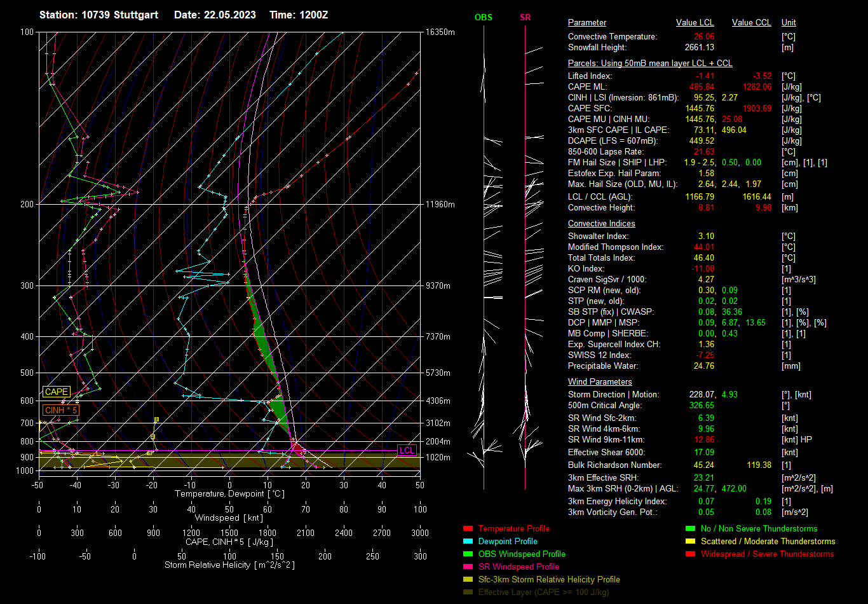Viewport: 868px width, 604px height.
Task: Click the Parcels: Using 50mB mean layer heading
Action: [x=650, y=64]
